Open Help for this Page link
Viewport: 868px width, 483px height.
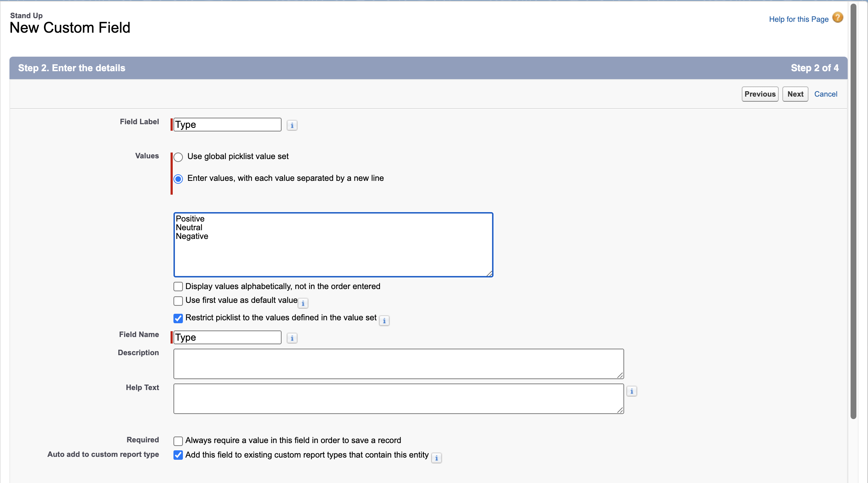[x=798, y=19]
